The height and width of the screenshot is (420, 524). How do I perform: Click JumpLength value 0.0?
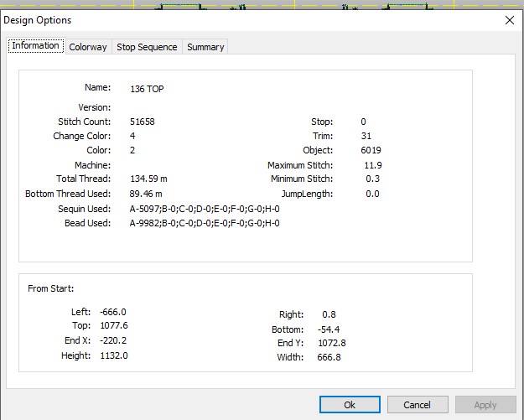[x=372, y=194]
